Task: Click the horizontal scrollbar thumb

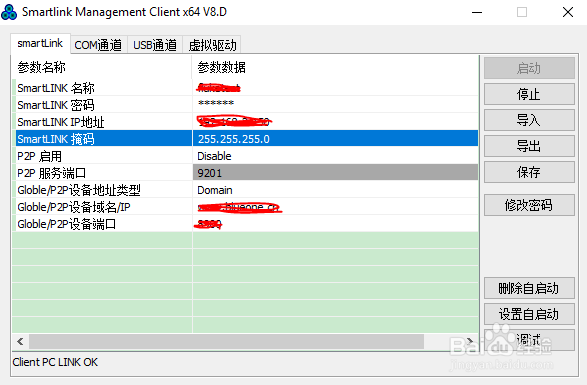Action: [x=226, y=341]
